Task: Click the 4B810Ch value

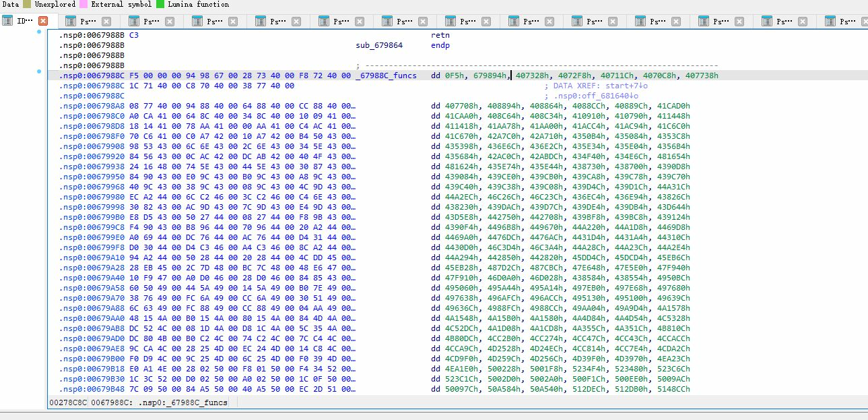Action: 673,328
